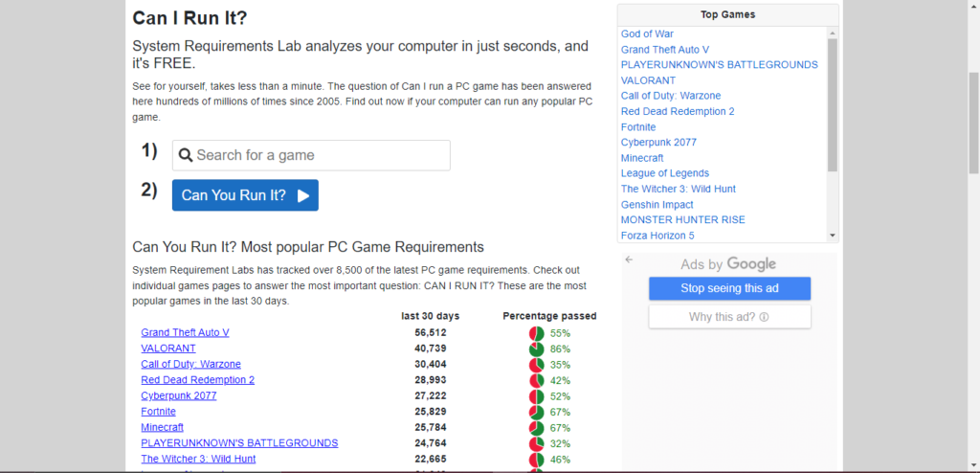The height and width of the screenshot is (473, 980).
Task: Click the Top Games panel header
Action: tap(728, 15)
